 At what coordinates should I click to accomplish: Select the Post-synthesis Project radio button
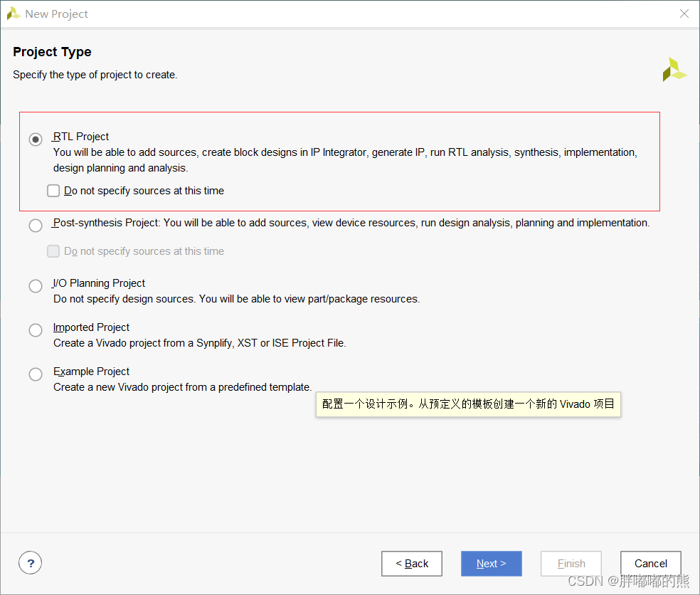(36, 225)
